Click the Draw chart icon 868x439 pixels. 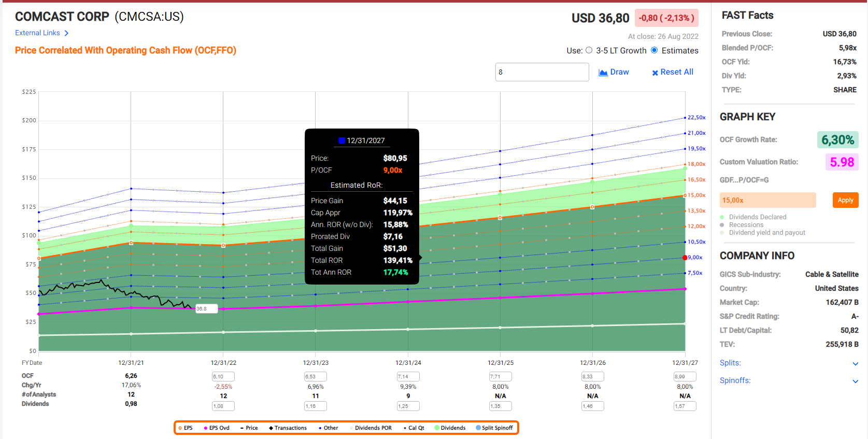click(x=603, y=73)
